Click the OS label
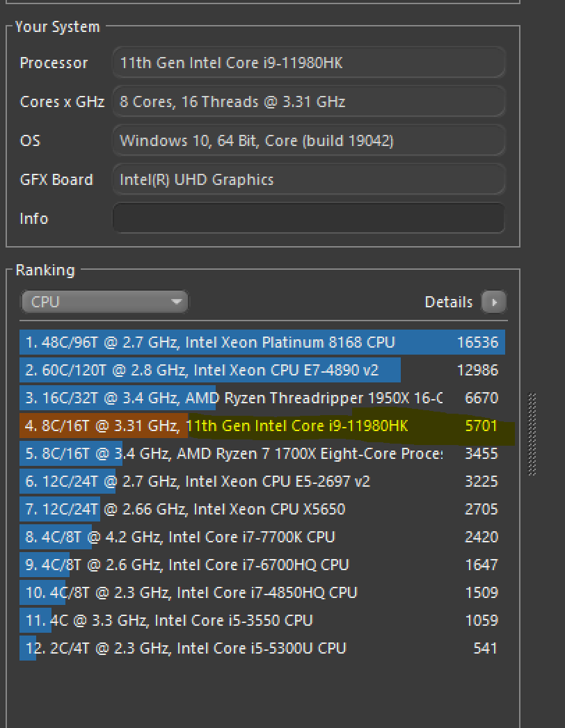The image size is (565, 728). pyautogui.click(x=30, y=140)
